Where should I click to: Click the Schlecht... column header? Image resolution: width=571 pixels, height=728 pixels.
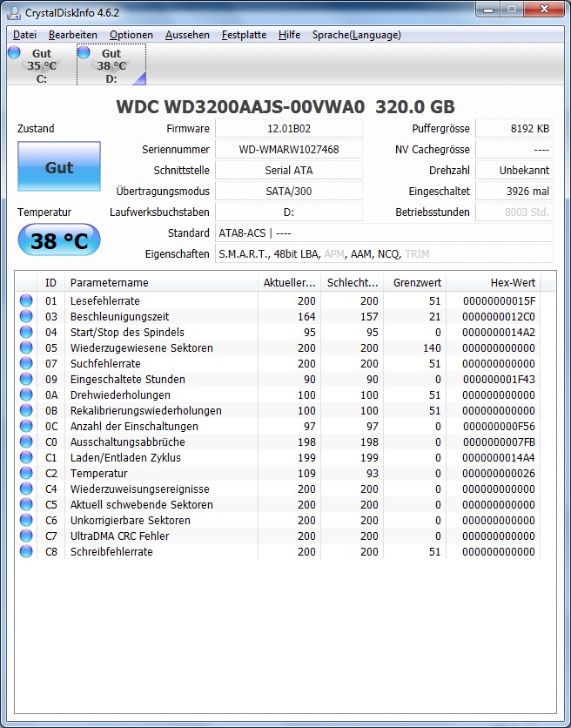coord(353,282)
